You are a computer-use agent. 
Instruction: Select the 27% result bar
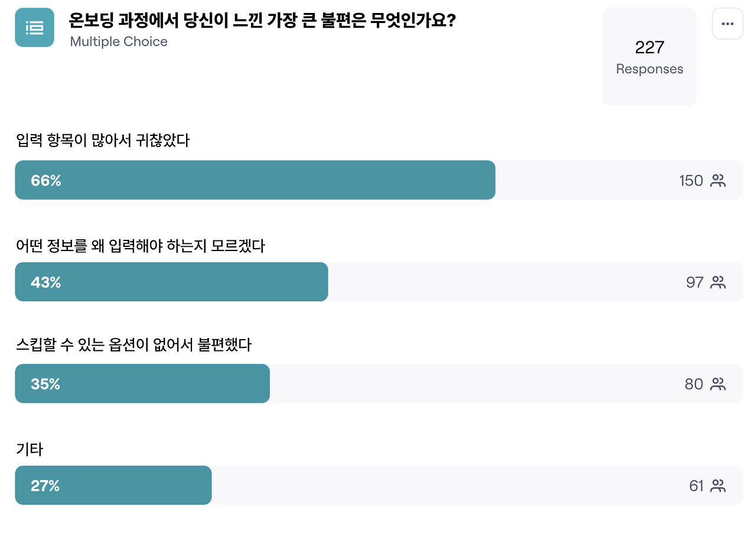(x=113, y=486)
